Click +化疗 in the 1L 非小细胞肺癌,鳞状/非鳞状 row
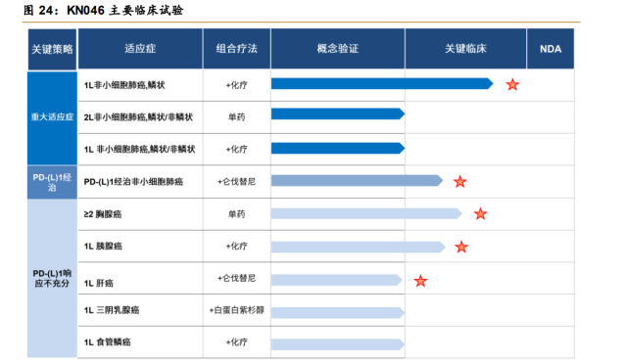628x364 pixels. tap(237, 149)
